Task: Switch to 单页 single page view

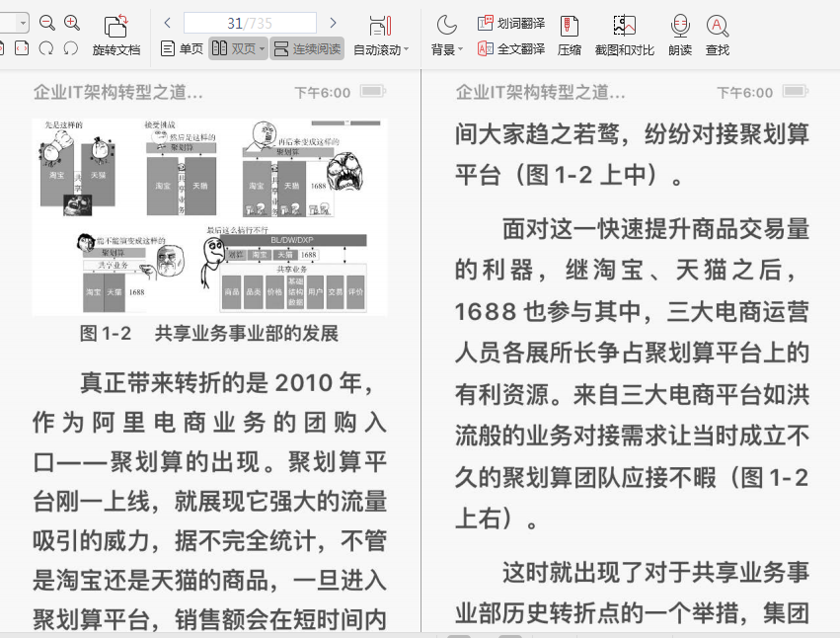Action: click(183, 48)
